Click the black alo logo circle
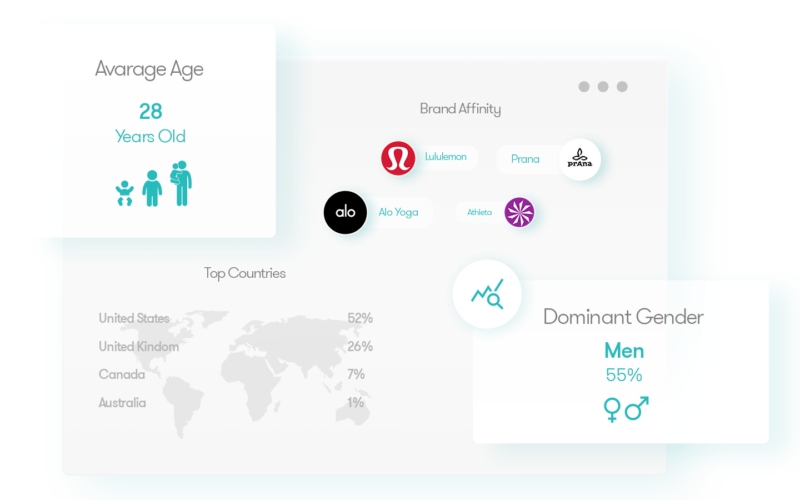 pyautogui.click(x=345, y=212)
